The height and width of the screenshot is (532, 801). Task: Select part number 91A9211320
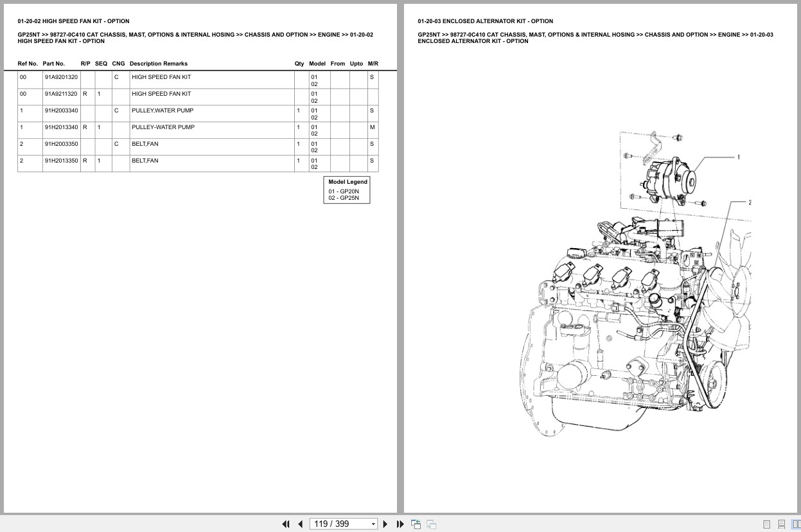tap(61, 94)
